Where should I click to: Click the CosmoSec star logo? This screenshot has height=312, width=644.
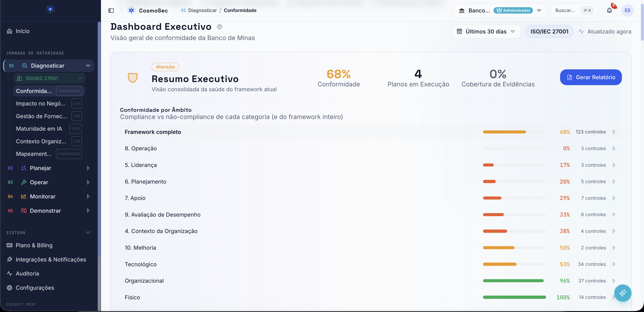pos(131,11)
